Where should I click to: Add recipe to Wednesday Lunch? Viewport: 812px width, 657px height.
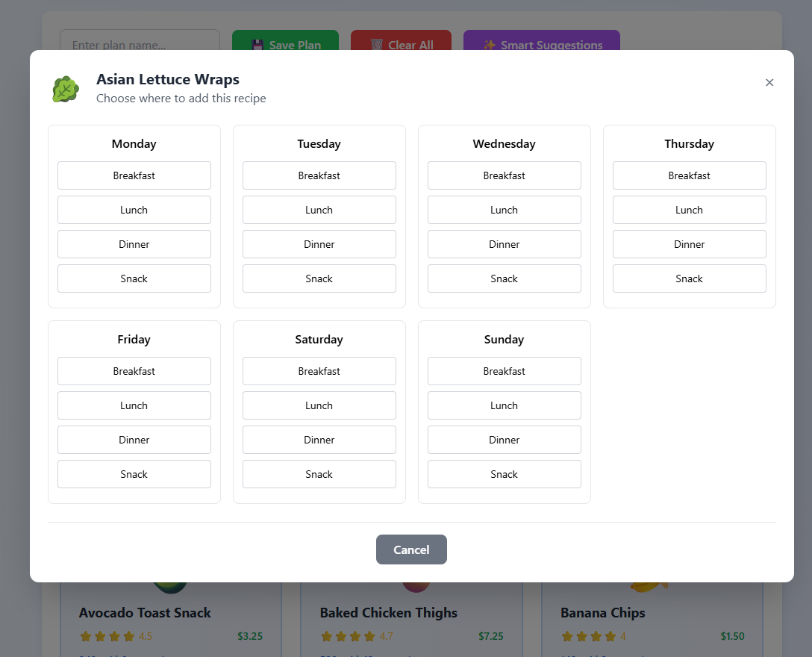coord(505,210)
